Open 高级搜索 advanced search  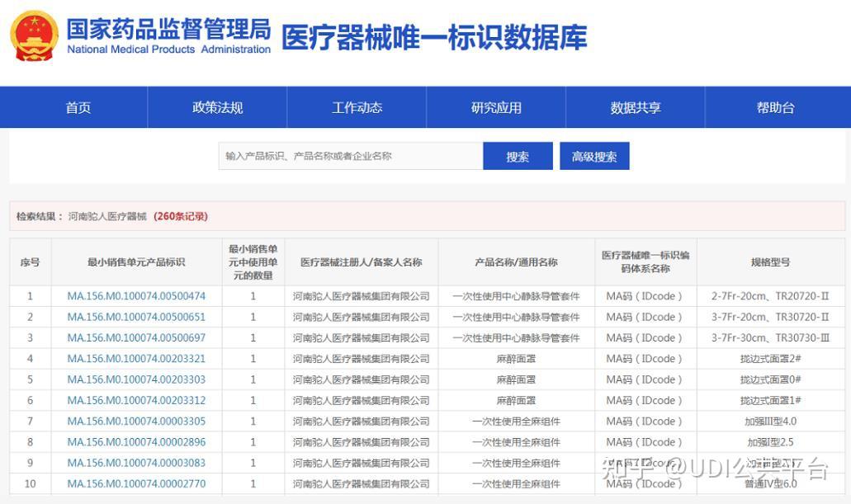[594, 156]
